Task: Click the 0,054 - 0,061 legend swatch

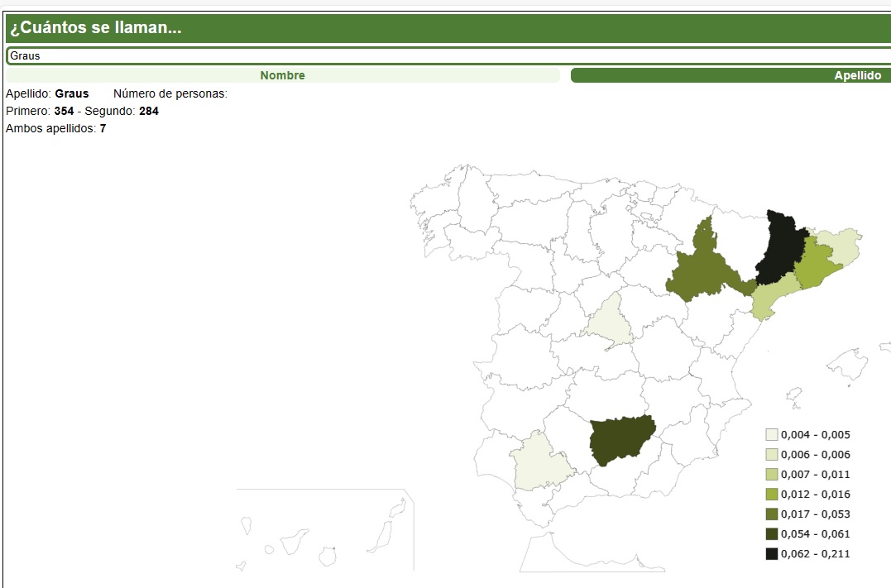Action: [x=771, y=534]
